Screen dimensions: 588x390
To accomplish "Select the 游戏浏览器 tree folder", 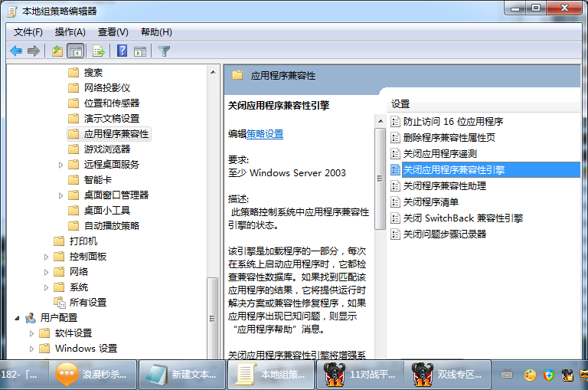I will click(x=107, y=149).
